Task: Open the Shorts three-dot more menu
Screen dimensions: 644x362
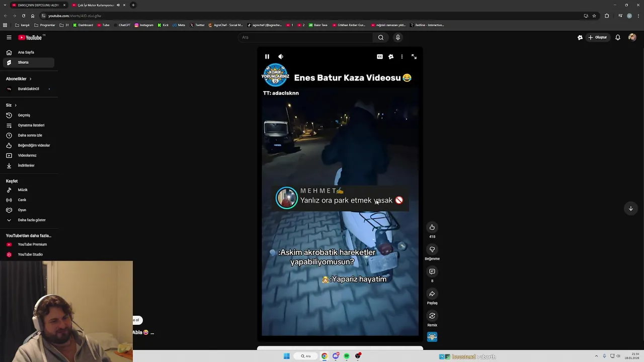Action: 401,57
